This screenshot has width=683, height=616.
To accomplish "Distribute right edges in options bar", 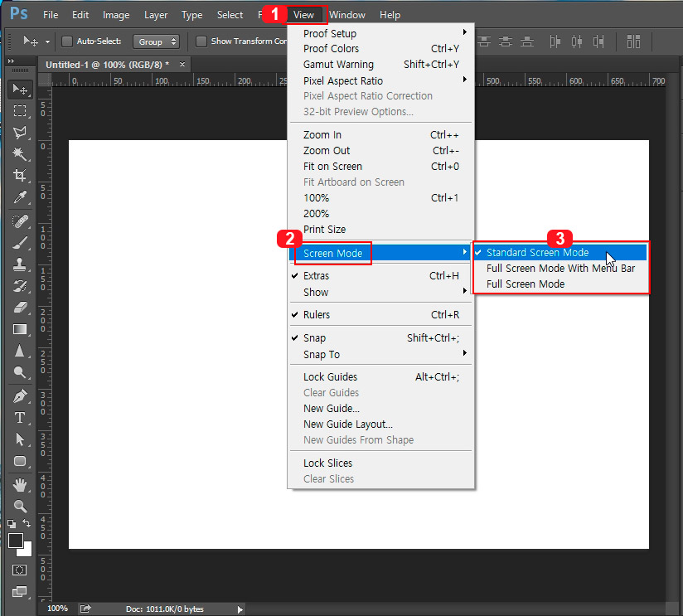I will tap(598, 41).
